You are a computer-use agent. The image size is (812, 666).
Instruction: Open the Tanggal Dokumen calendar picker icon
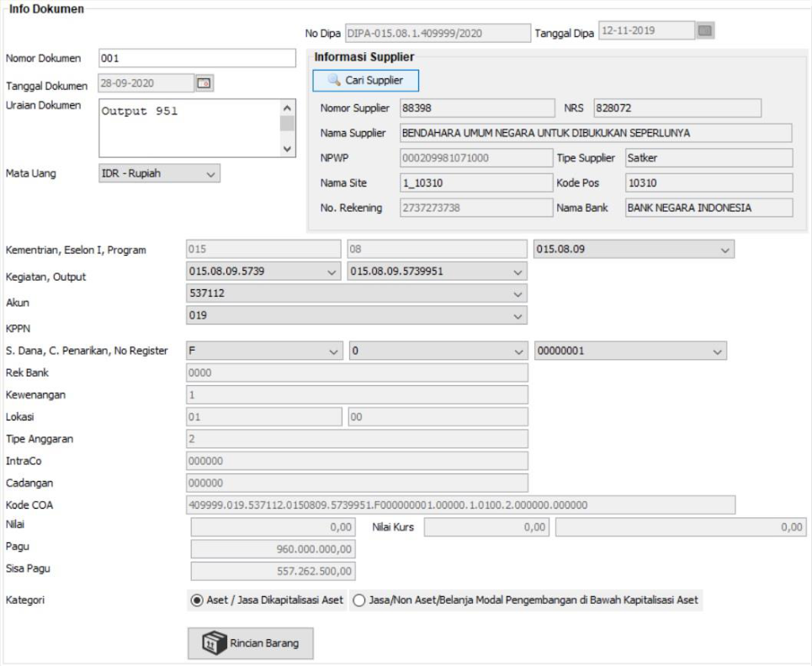point(204,83)
